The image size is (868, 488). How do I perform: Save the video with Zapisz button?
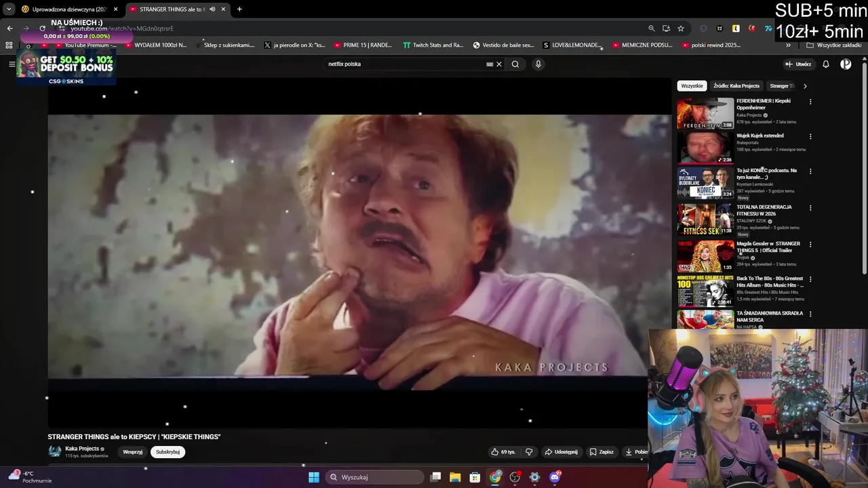[x=601, y=452]
